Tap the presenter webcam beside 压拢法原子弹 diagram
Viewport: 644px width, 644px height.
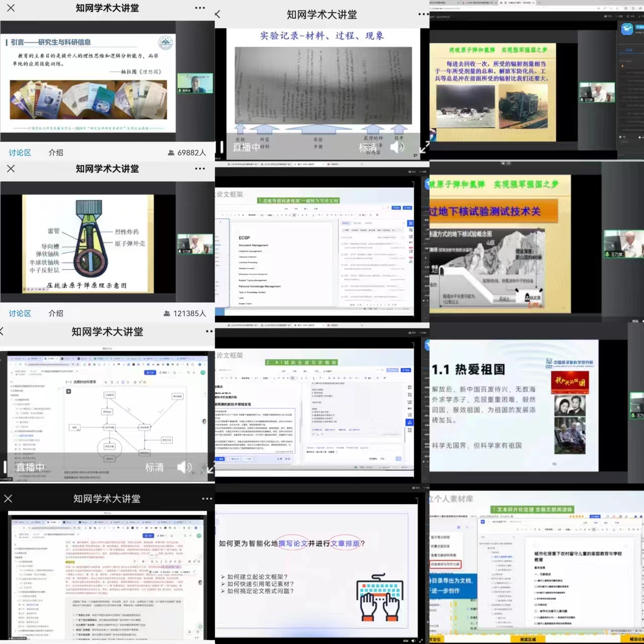195,244
